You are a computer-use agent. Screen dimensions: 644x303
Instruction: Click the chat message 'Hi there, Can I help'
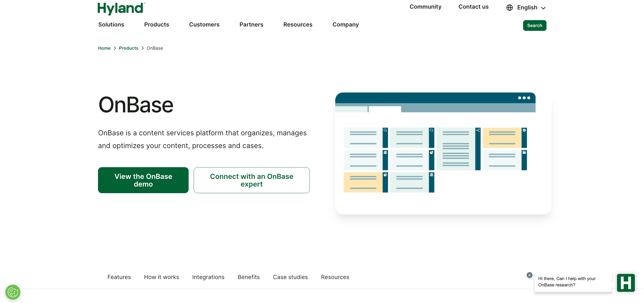pyautogui.click(x=573, y=282)
